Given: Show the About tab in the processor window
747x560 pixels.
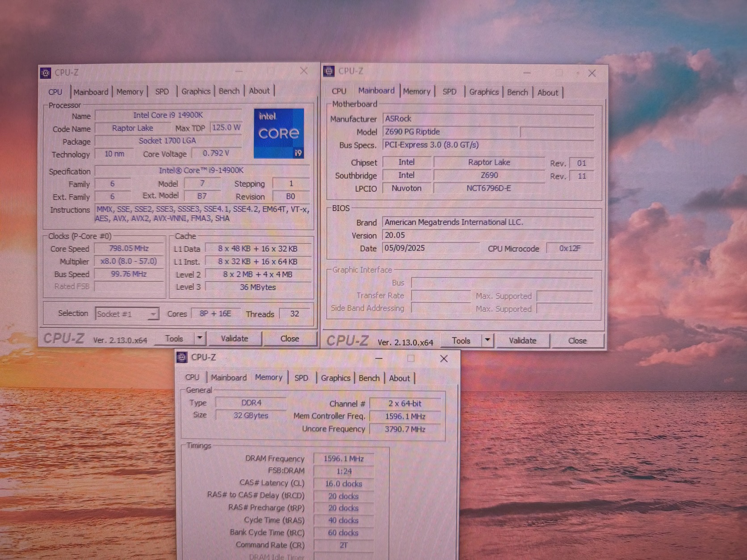Looking at the screenshot, I should coord(260,91).
